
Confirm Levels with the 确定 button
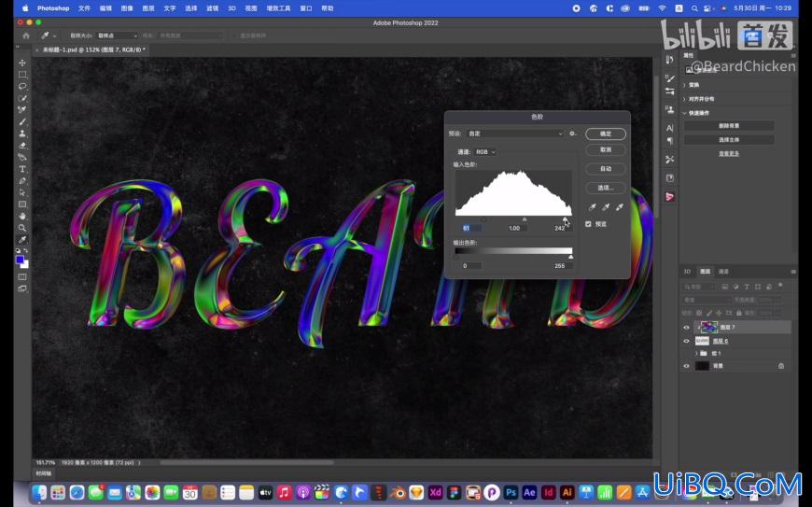coord(606,134)
